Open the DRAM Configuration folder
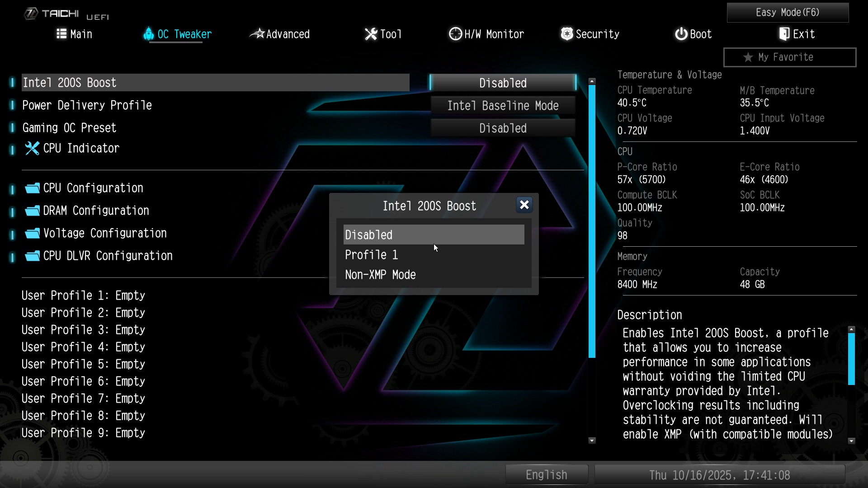This screenshot has width=868, height=488. click(x=96, y=211)
